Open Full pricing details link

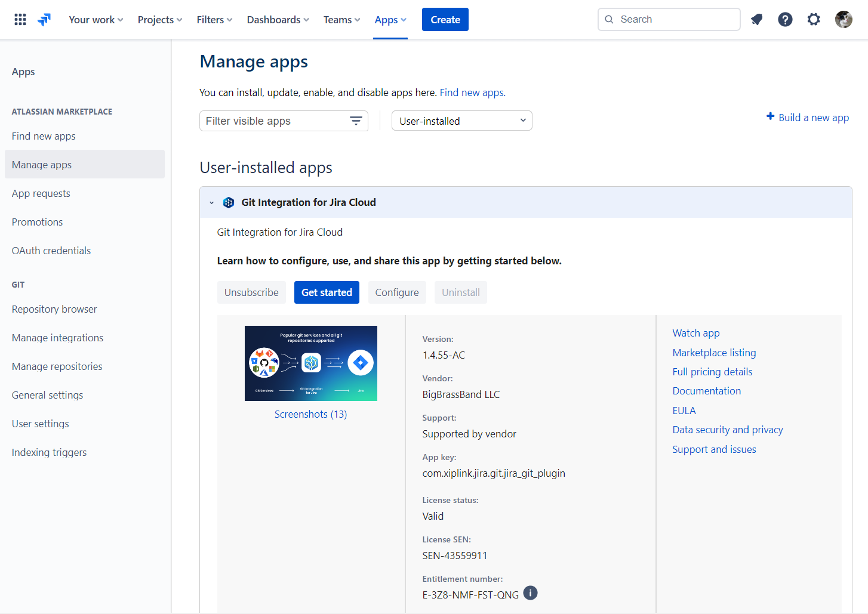712,372
